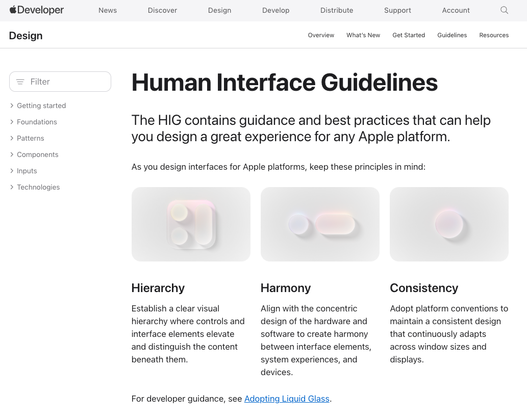Viewport: 527px width, 420px height.
Task: Expand the Foundations chevron
Action: [x=12, y=122]
